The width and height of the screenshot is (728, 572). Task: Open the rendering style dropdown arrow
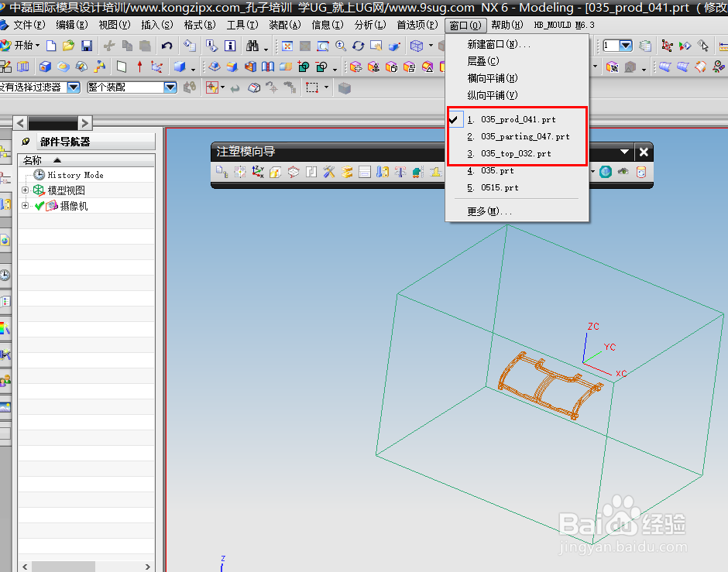coord(431,46)
